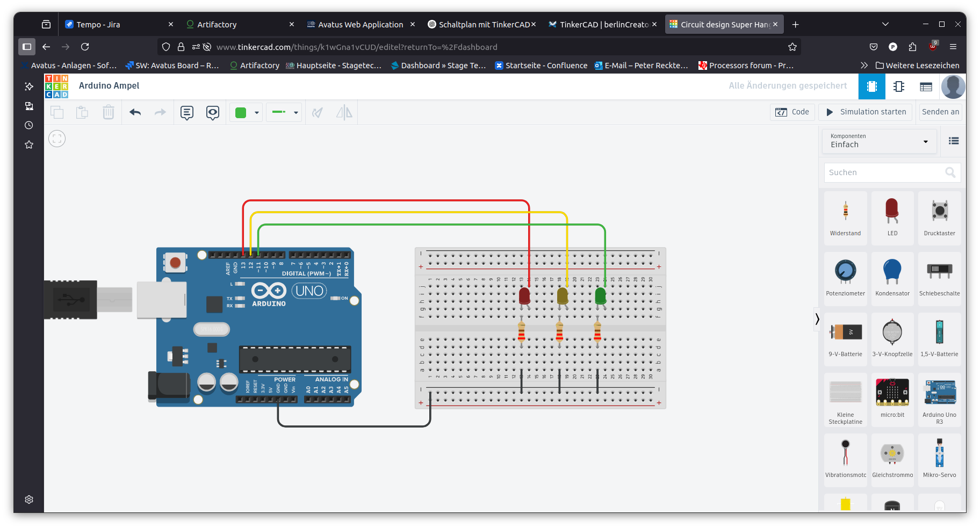The image size is (980, 528).
Task: Select the Kleine Steckplatine component
Action: (x=845, y=400)
